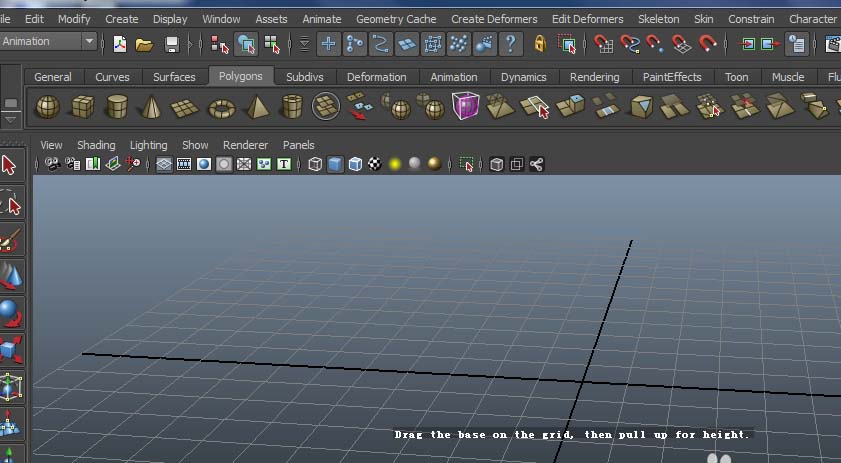841x463 pixels.
Task: Click the image plane icon in panel toolbar
Action: (x=93, y=164)
